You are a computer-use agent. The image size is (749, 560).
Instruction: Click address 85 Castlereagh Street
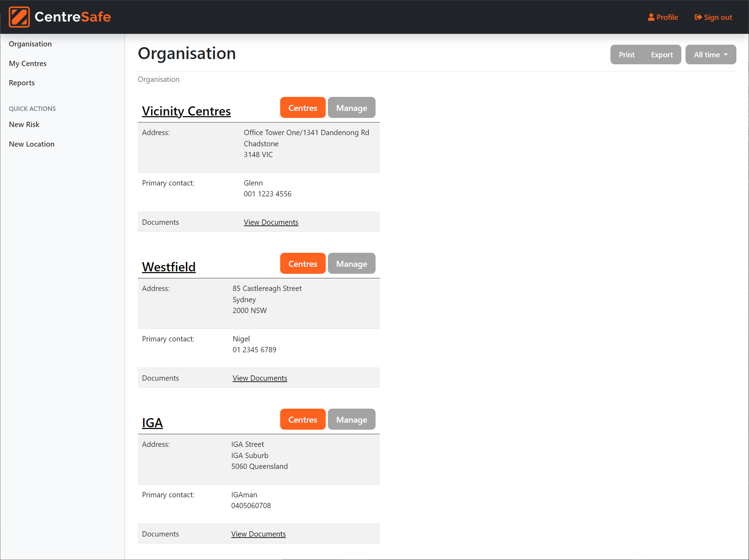pyautogui.click(x=267, y=288)
